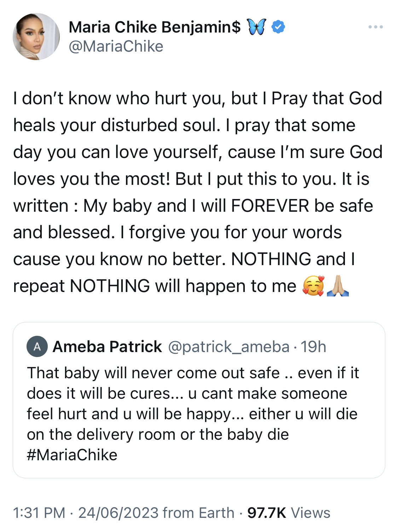Screen dimensions: 398x532
Task: Click the quoted tweet card border area
Action: click(199, 400)
